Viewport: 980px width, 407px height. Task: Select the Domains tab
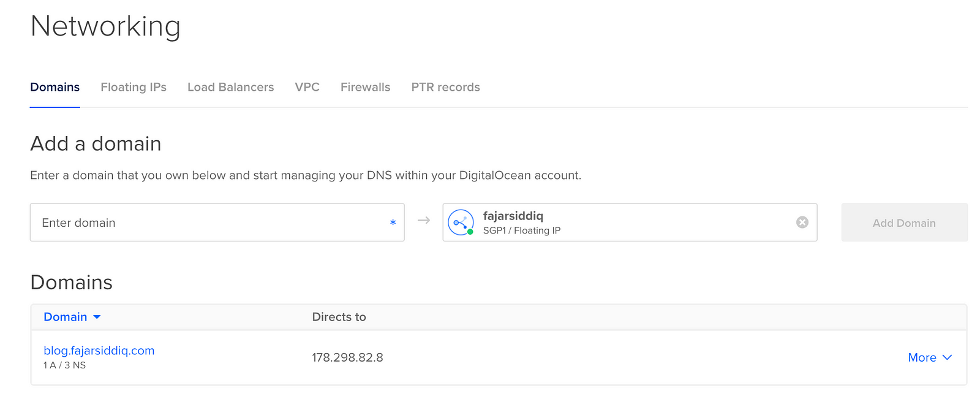pyautogui.click(x=55, y=87)
